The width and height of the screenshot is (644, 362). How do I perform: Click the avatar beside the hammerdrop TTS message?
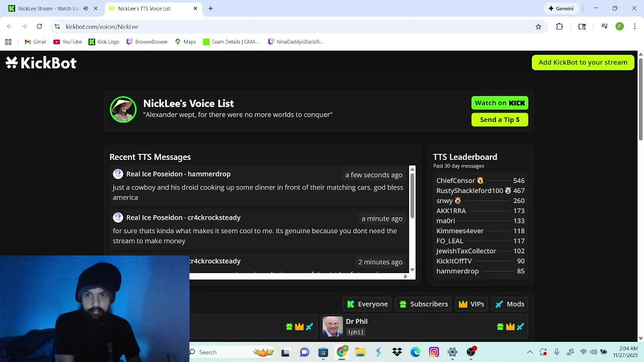tap(118, 174)
